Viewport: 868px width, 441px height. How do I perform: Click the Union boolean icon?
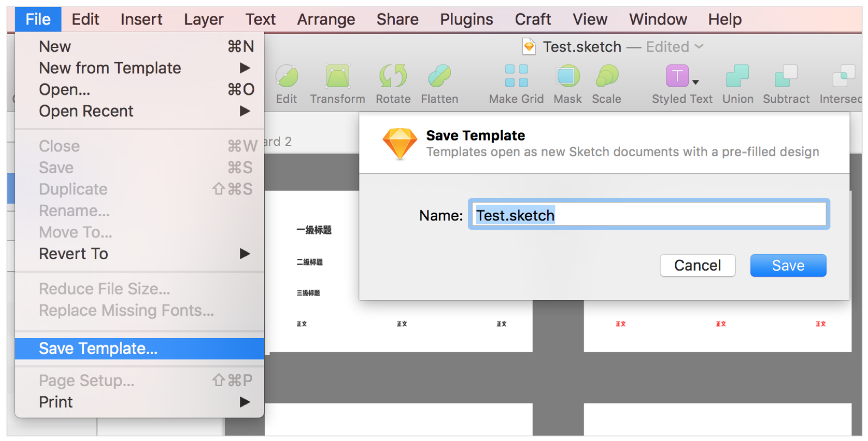(737, 76)
